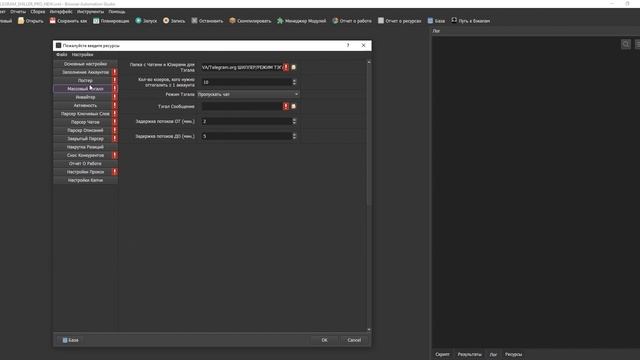Focus the users-per-account field showing 10
This screenshot has width=640, height=360.
coord(246,82)
